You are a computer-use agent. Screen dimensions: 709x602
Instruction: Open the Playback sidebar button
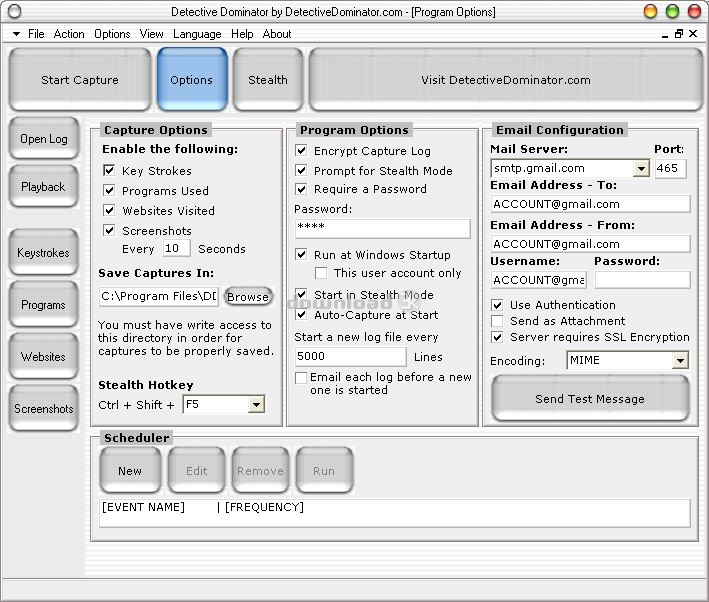point(43,186)
